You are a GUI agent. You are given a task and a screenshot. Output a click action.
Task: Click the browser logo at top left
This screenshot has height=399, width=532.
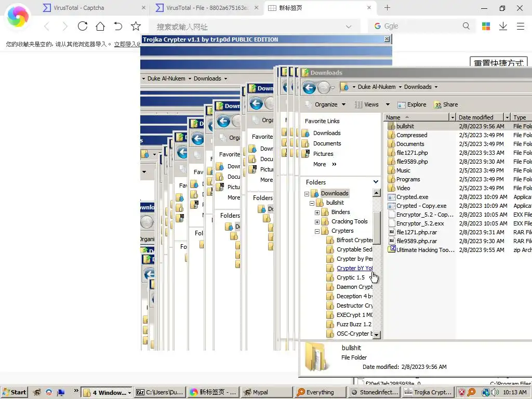pos(18,16)
